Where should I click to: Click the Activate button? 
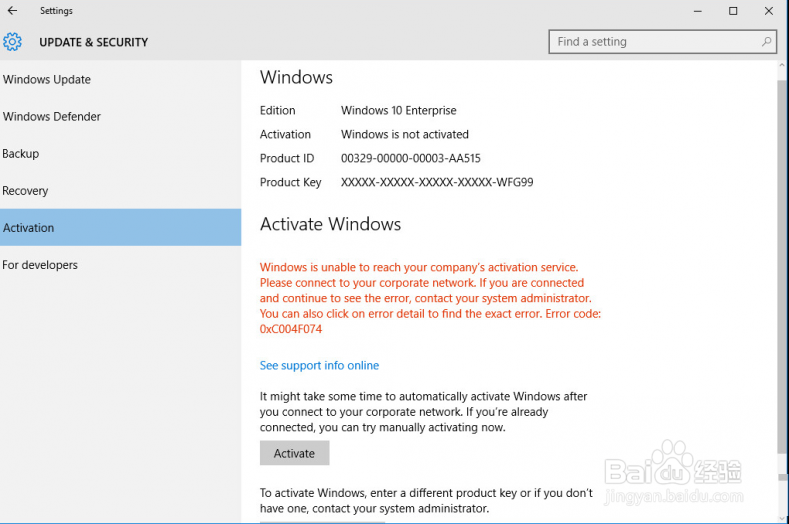pos(294,453)
